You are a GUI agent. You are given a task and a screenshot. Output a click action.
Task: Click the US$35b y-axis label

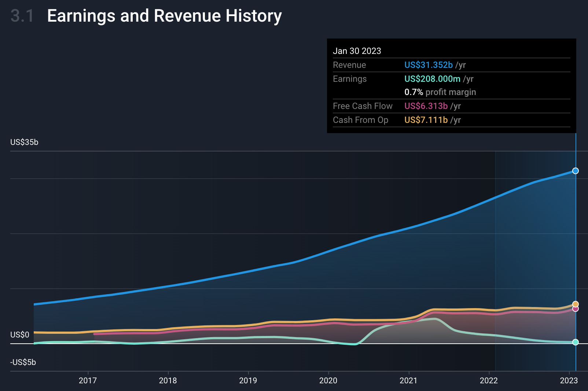tap(24, 142)
